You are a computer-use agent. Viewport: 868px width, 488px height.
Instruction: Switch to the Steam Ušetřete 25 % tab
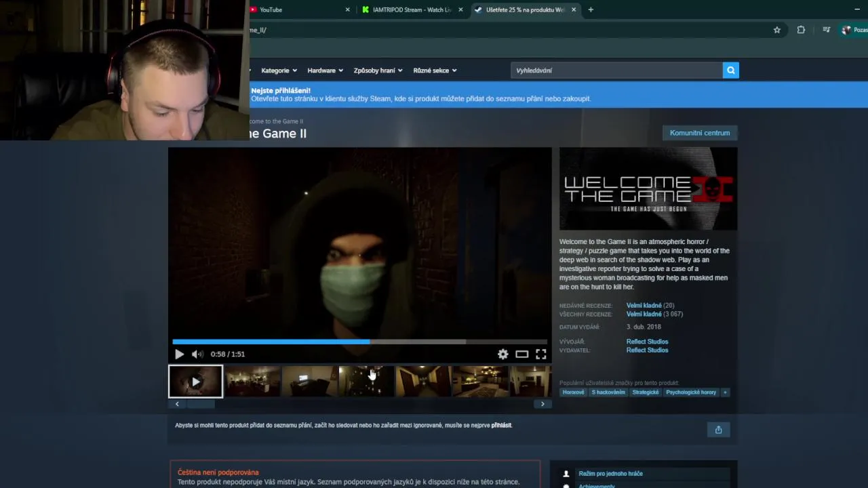(526, 9)
